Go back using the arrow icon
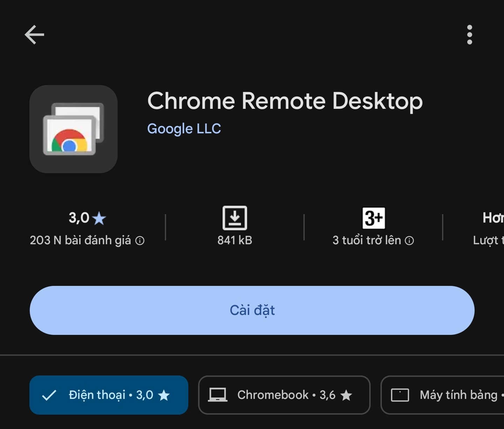Viewport: 504px width, 429px height. pos(34,35)
